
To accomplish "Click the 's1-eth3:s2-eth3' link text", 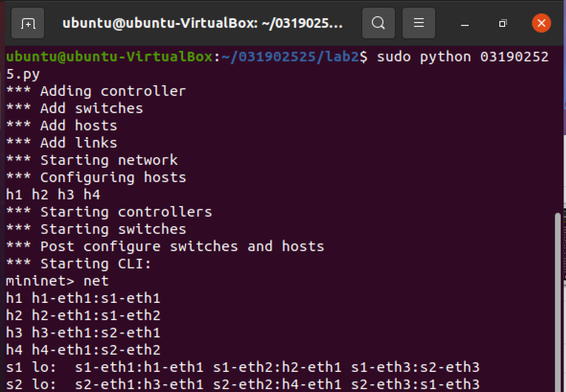I will [x=415, y=367].
